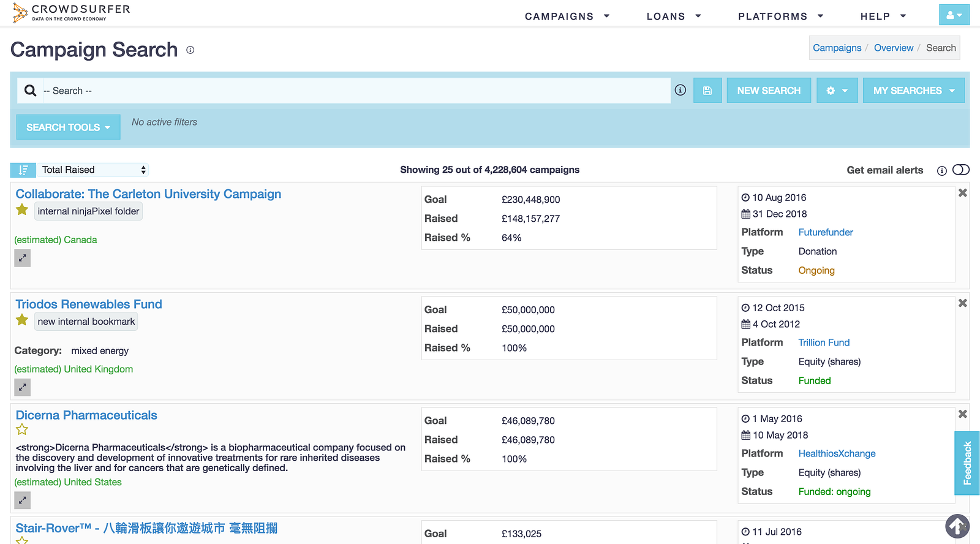The image size is (980, 544).
Task: Click the 10 May 2018 end date
Action: point(780,435)
